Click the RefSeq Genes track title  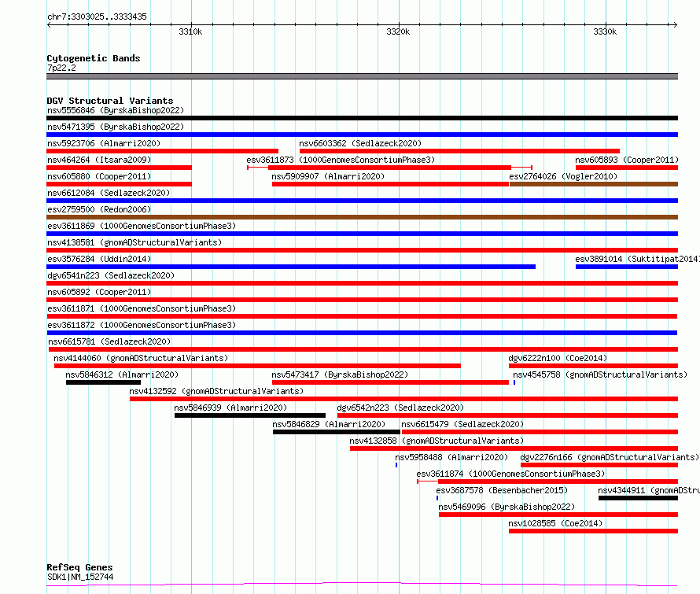click(79, 568)
